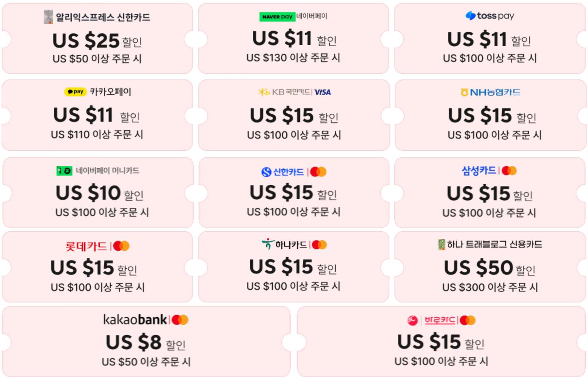Image resolution: width=588 pixels, height=380 pixels.
Task: Select the Naver Pay US $11 coupon
Action: click(x=294, y=39)
